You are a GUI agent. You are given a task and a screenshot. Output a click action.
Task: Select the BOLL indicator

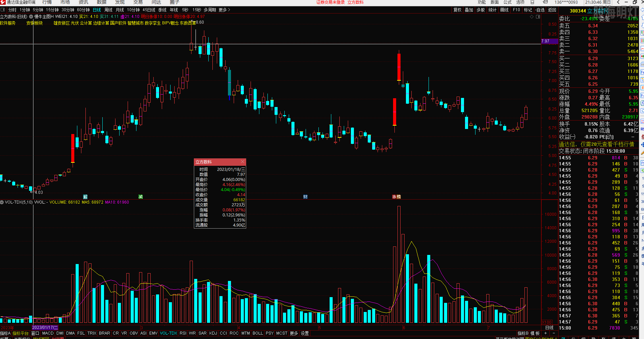(x=258, y=333)
